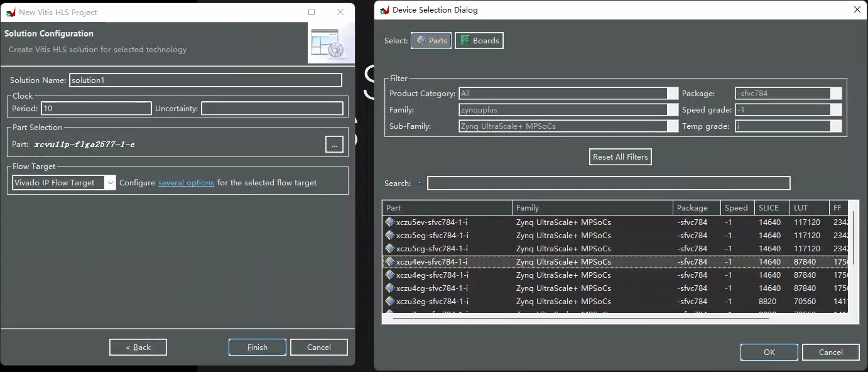Screen dimensions: 868x372
Task: Open the search options arrow next to Search
Action: (419, 183)
